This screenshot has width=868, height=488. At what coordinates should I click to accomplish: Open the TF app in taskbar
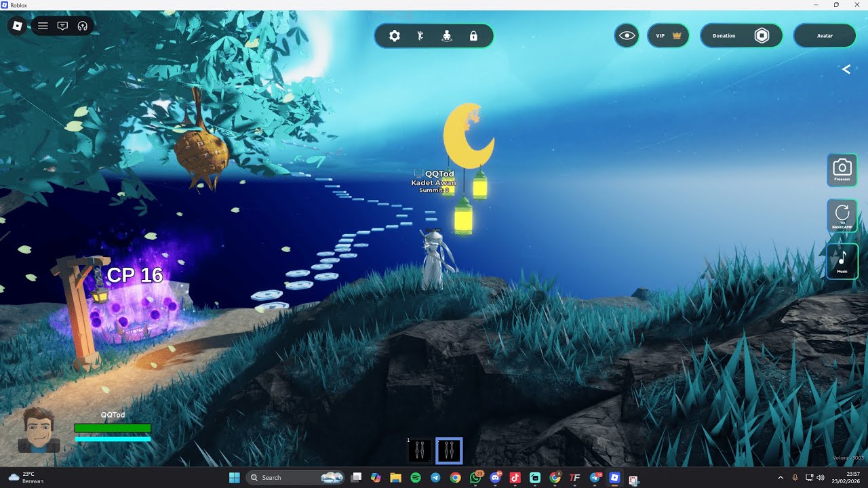(575, 478)
